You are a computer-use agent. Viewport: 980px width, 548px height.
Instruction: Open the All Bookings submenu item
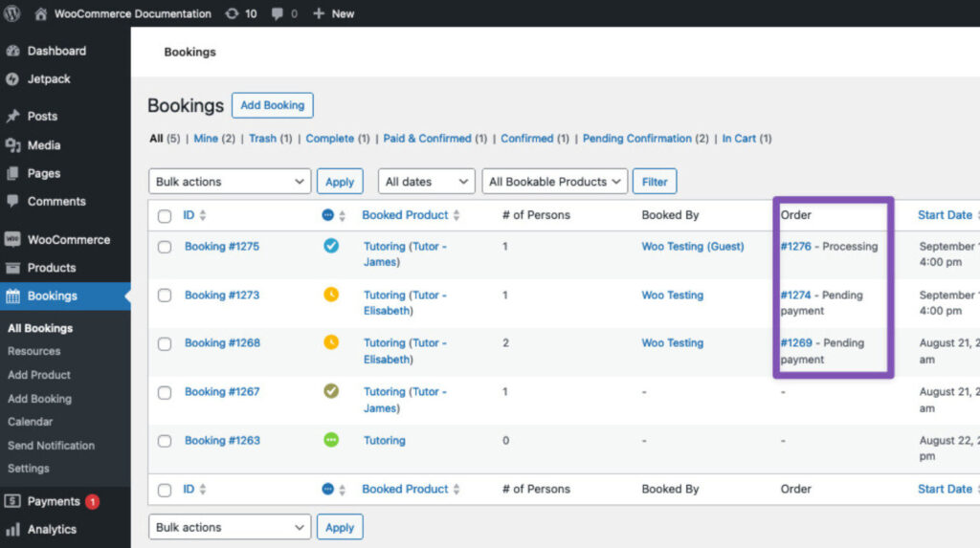[x=40, y=328]
